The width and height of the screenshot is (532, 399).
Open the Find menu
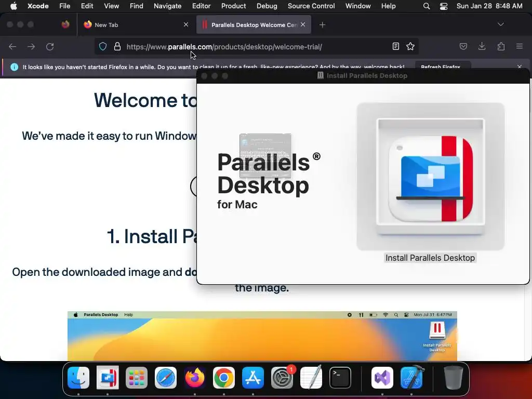[x=137, y=6]
